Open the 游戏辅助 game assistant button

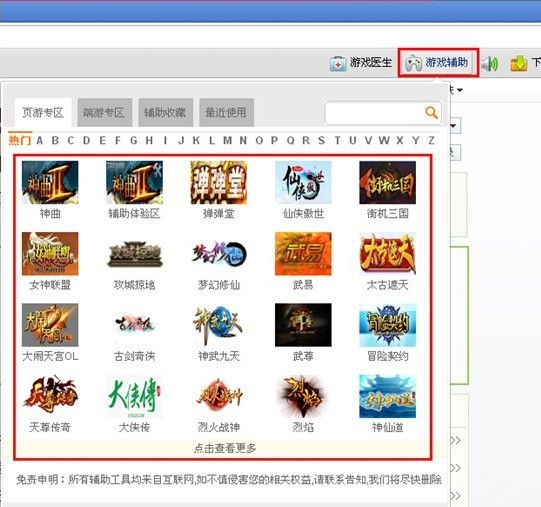tap(437, 63)
